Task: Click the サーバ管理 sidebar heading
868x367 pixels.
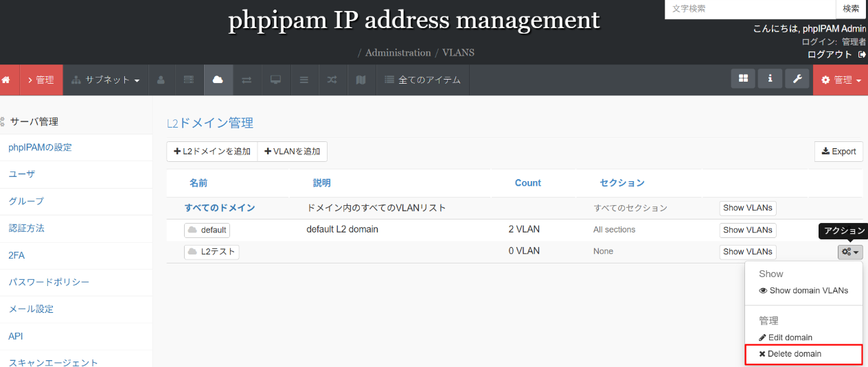Action: point(34,121)
